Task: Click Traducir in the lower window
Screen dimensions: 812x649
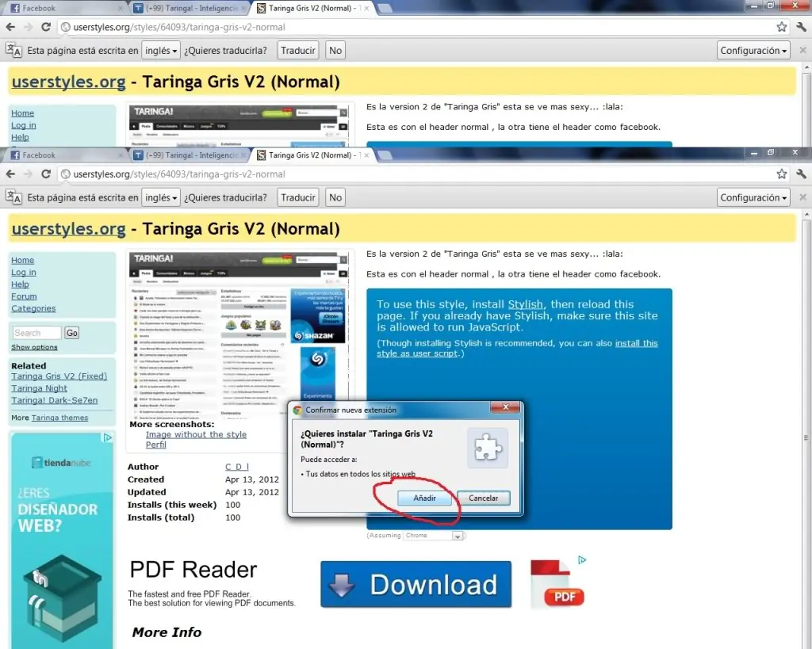Action: click(x=298, y=197)
